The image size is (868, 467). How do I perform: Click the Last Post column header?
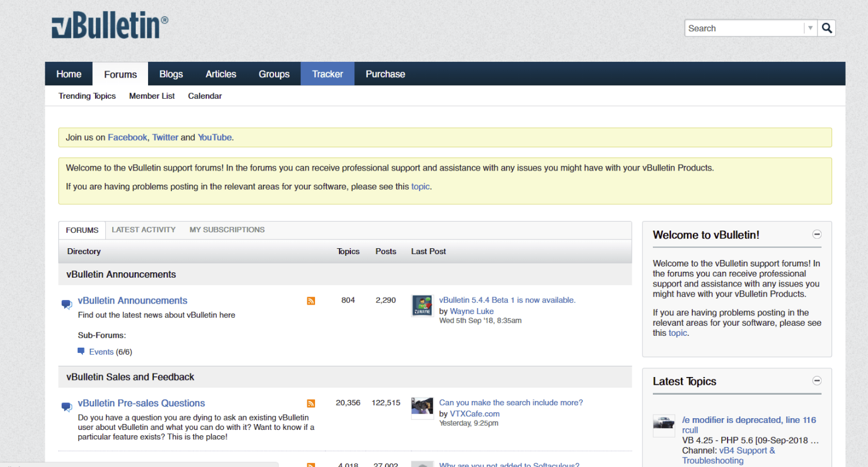tap(428, 251)
